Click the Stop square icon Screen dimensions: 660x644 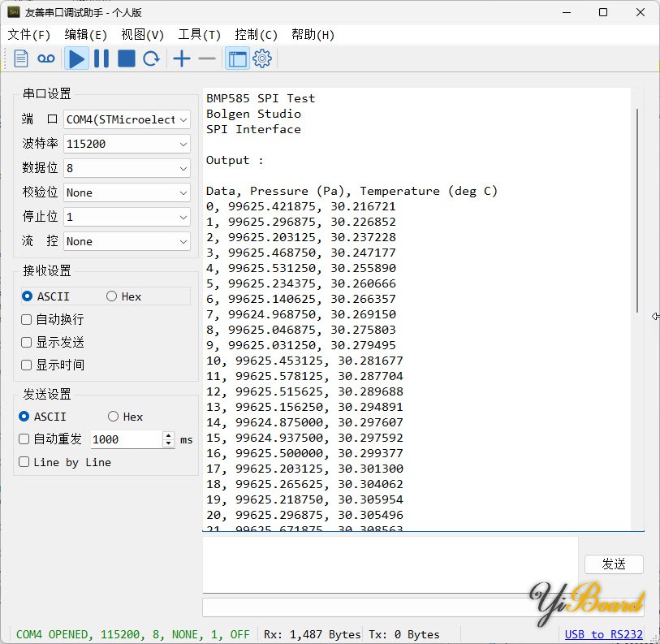click(x=127, y=58)
